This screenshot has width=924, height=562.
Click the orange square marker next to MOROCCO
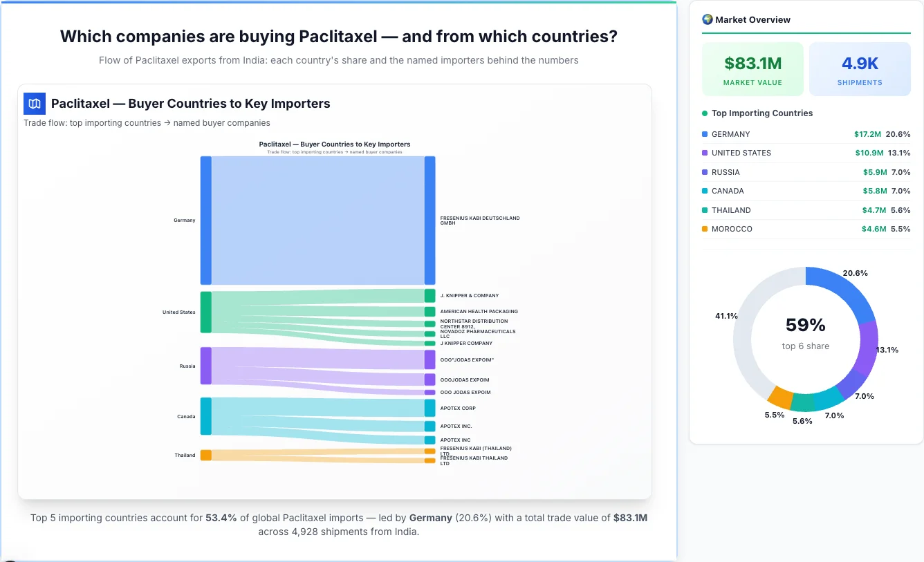(705, 229)
